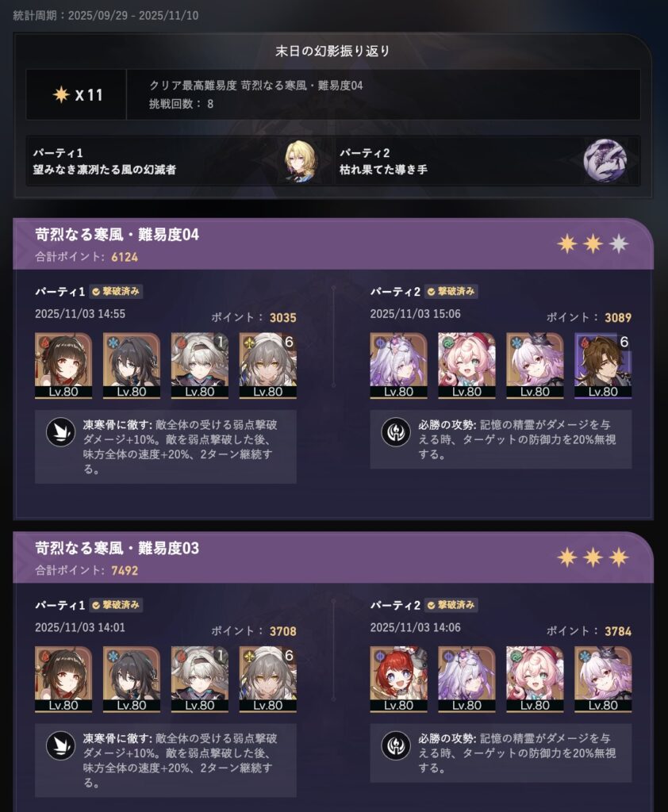668x812 pixels.
Task: Click the 末日の幻影振り返り title
Action: point(332,51)
